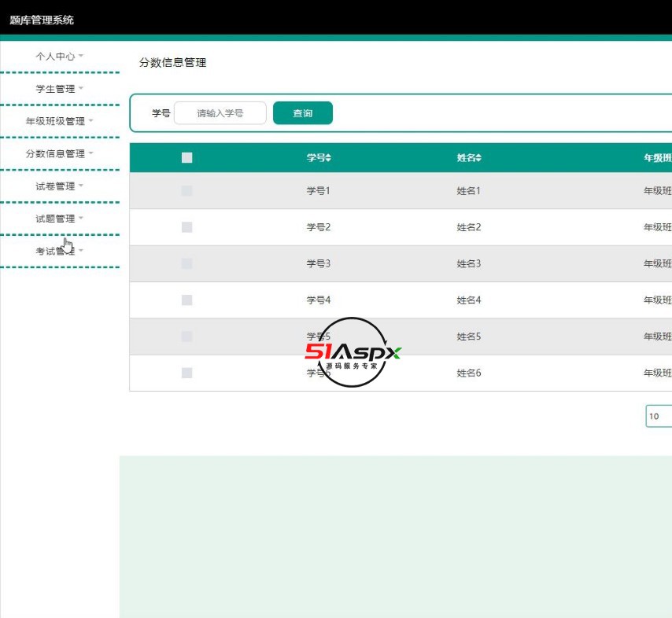This screenshot has height=618, width=672.
Task: Expand the 考试管理 dropdown arrow
Action: pyautogui.click(x=81, y=251)
